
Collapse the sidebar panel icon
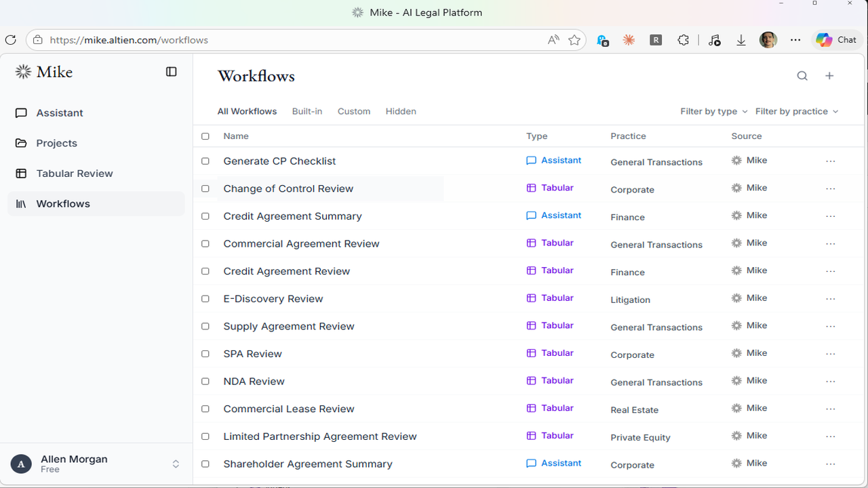click(172, 72)
